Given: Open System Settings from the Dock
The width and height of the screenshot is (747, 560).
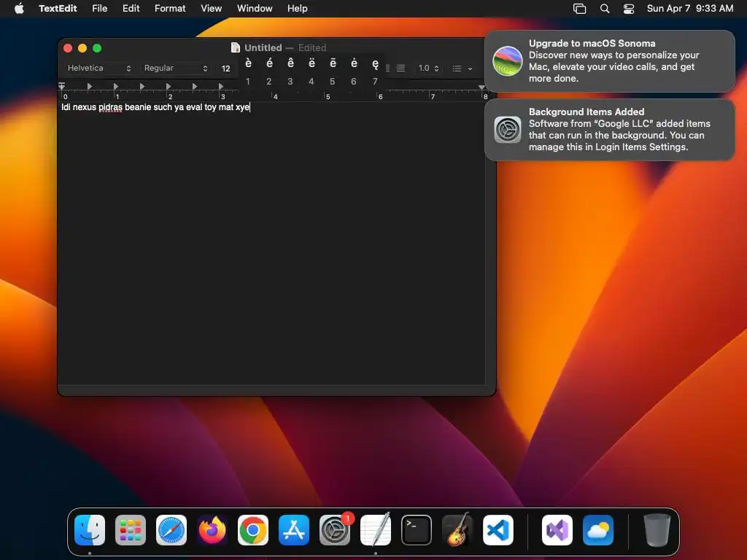Looking at the screenshot, I should (335, 530).
